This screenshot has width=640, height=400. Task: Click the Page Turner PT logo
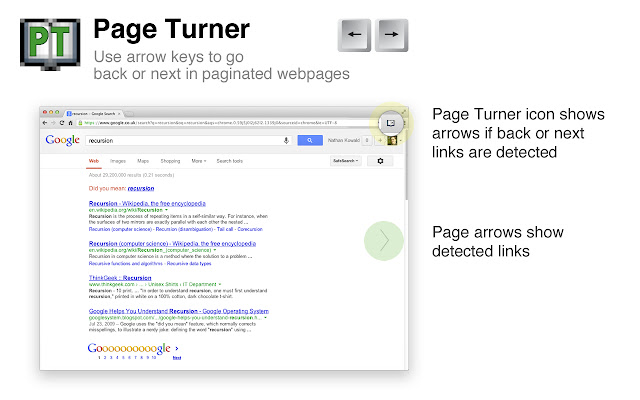50,44
